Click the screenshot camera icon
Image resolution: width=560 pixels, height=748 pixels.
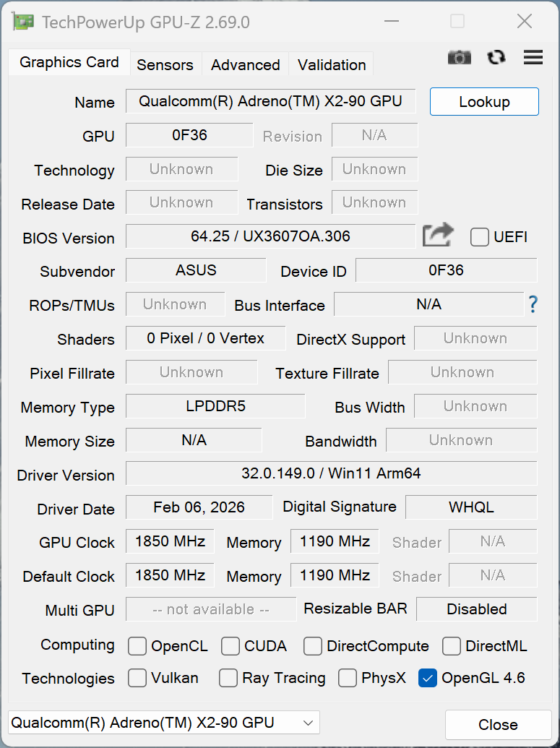coord(459,58)
